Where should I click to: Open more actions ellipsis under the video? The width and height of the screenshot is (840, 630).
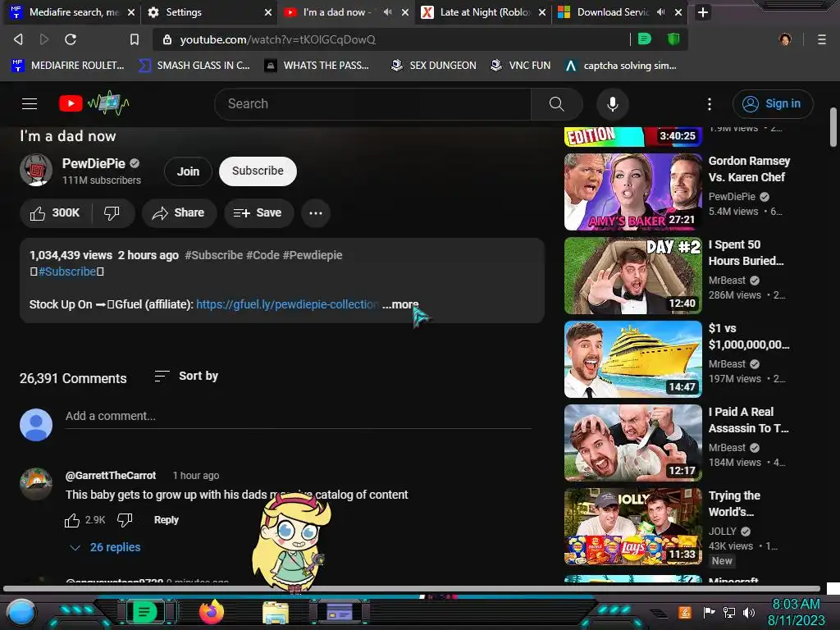[316, 213]
